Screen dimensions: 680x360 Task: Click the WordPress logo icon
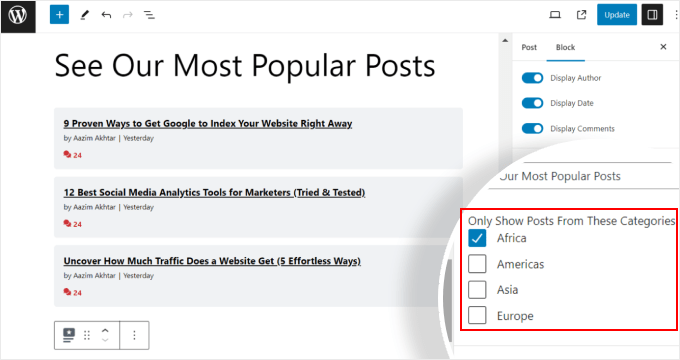click(x=18, y=16)
